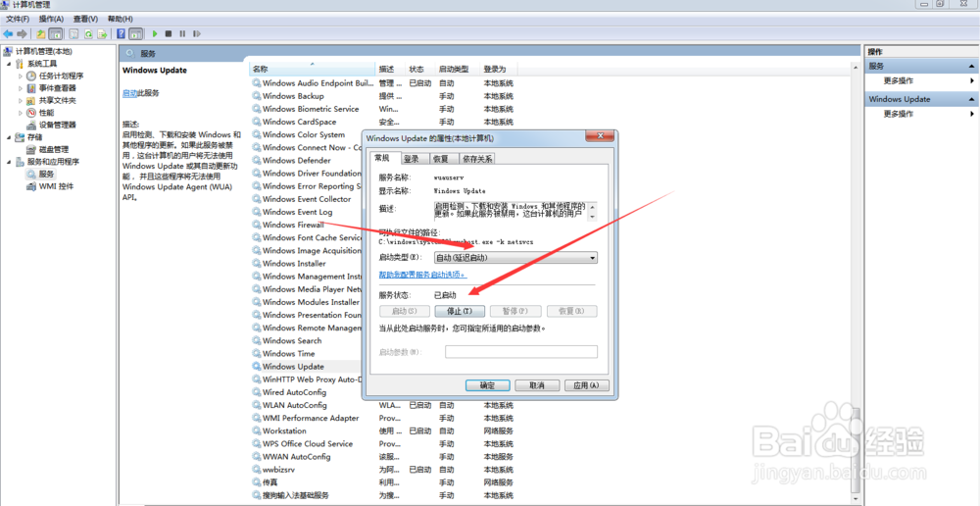This screenshot has width=980, height=506.
Task: Click the 状态 column header
Action: click(420, 69)
